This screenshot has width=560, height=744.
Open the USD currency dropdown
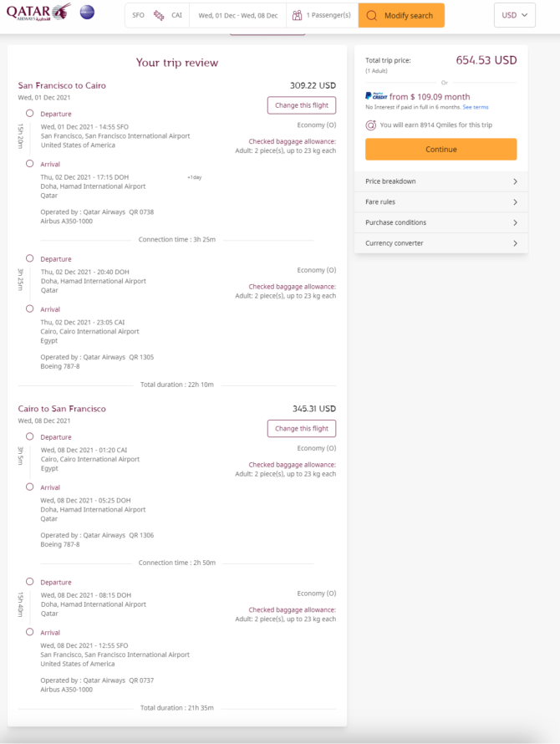514,15
